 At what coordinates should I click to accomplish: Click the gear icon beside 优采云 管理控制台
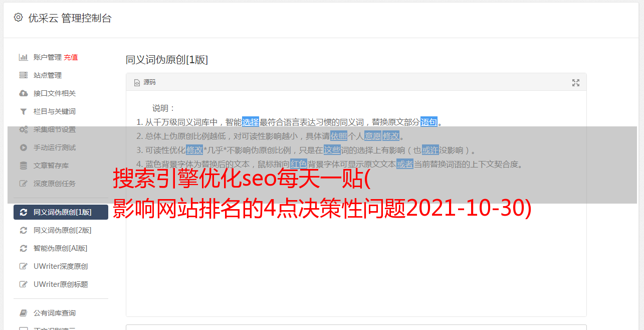18,18
